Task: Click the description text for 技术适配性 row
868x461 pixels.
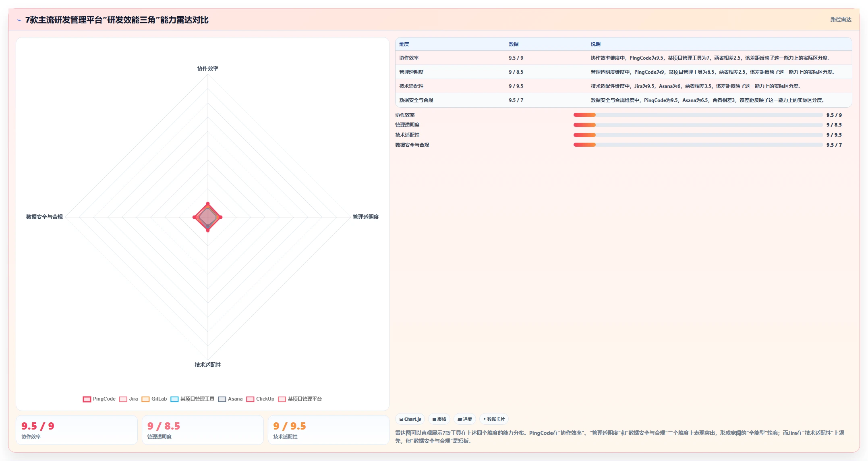Action: click(696, 86)
